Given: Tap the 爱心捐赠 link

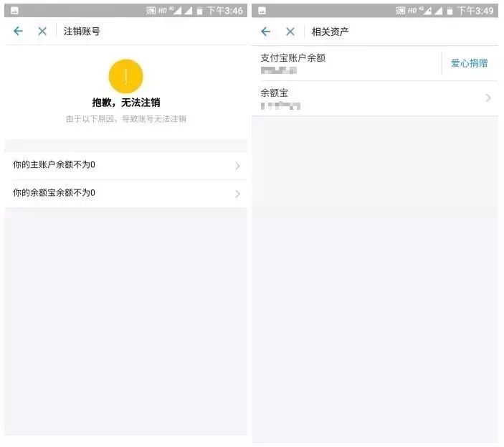Looking at the screenshot, I should pos(469,63).
